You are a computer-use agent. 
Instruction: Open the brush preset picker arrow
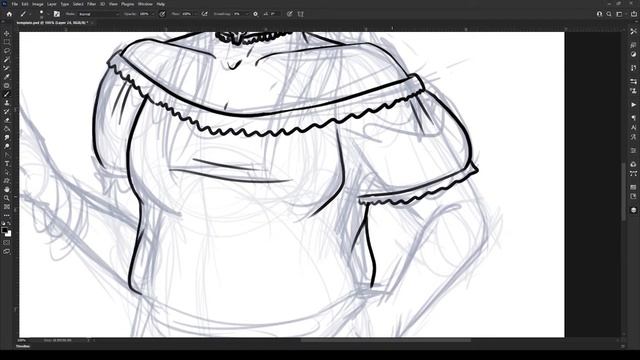click(x=48, y=14)
